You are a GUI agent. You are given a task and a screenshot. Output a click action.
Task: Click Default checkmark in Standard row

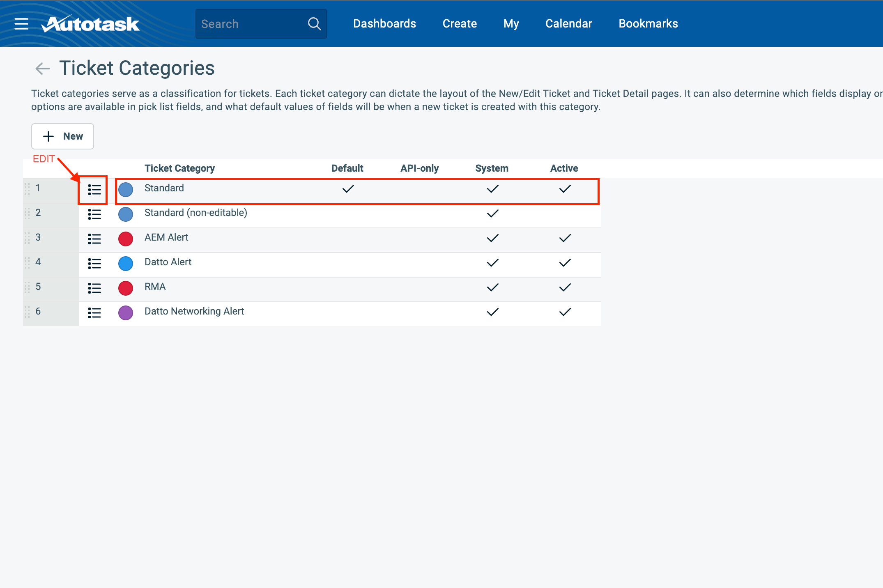[348, 189]
